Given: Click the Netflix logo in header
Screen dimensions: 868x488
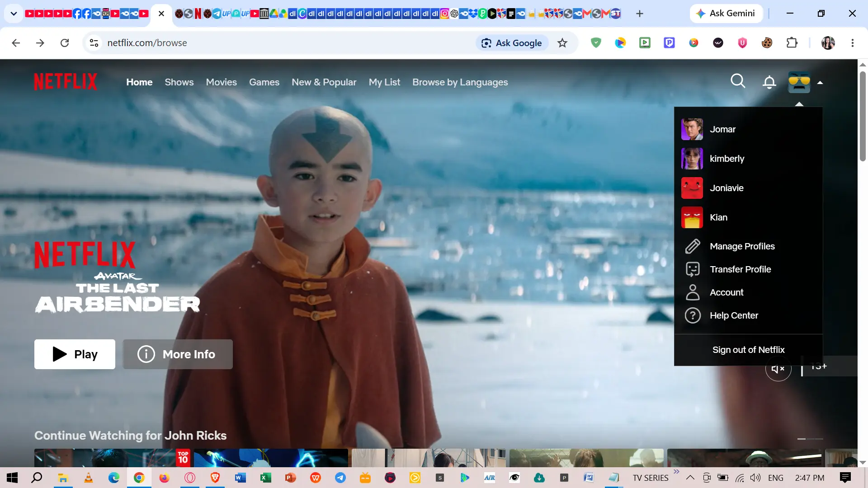Looking at the screenshot, I should 66,82.
